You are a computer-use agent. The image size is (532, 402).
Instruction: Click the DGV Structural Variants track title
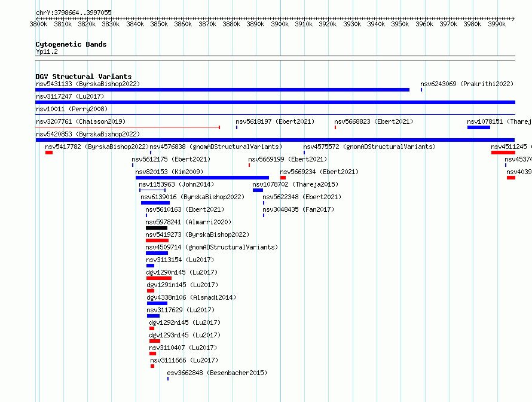pos(84,77)
